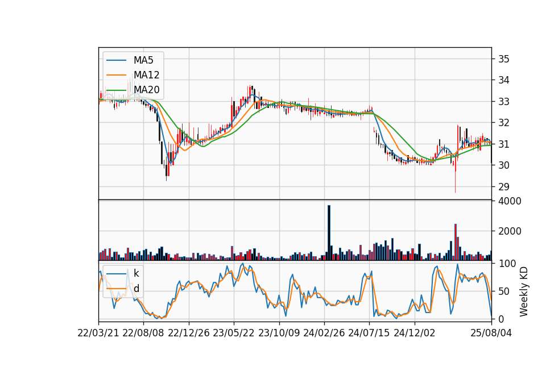Click the tallest volume bar near 4000
This screenshot has height=392, width=546.
pyautogui.click(x=329, y=233)
